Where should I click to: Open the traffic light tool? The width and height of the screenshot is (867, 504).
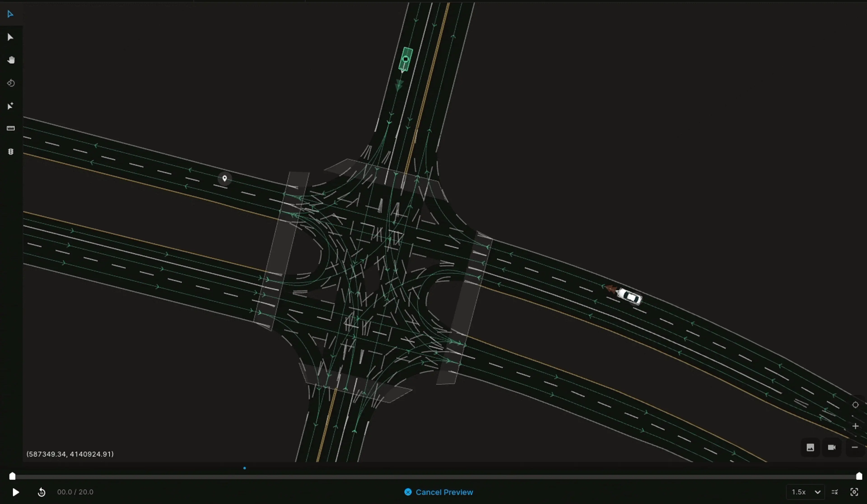11,152
